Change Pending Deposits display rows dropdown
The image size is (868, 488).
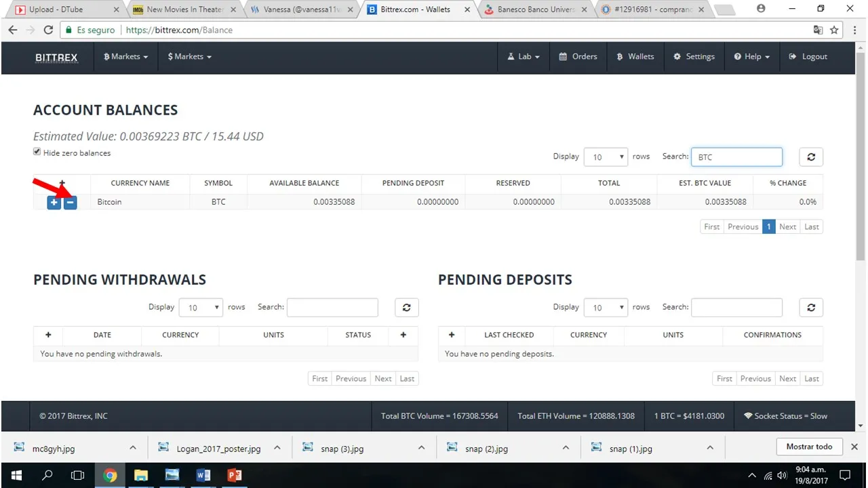(x=607, y=308)
